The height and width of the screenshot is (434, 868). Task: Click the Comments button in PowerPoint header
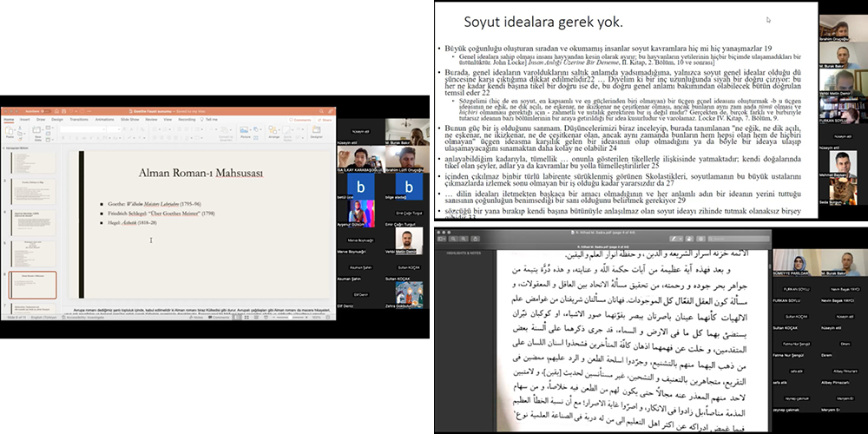[x=300, y=120]
